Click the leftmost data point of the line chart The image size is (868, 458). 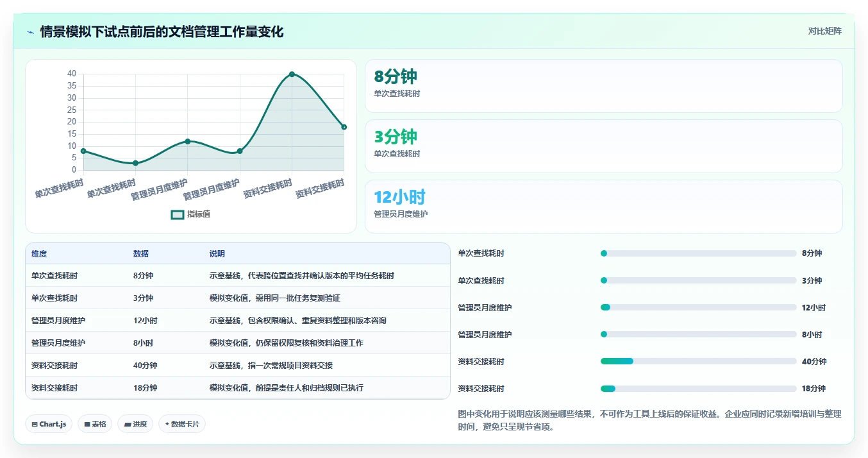coord(83,151)
